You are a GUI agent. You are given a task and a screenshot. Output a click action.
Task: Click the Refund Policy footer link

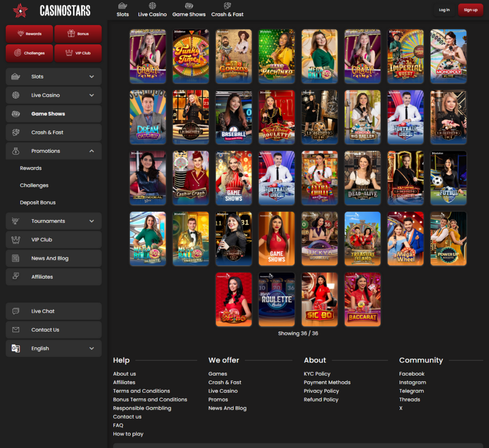[x=321, y=399]
